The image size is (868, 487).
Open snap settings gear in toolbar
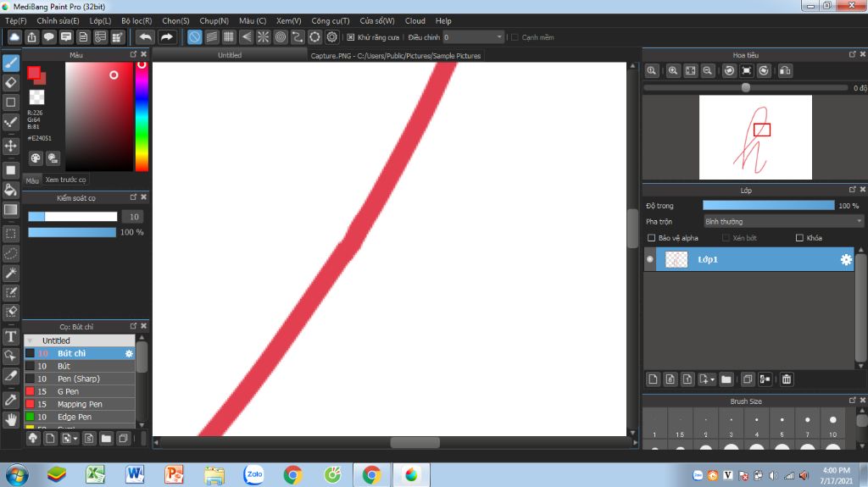tap(332, 37)
